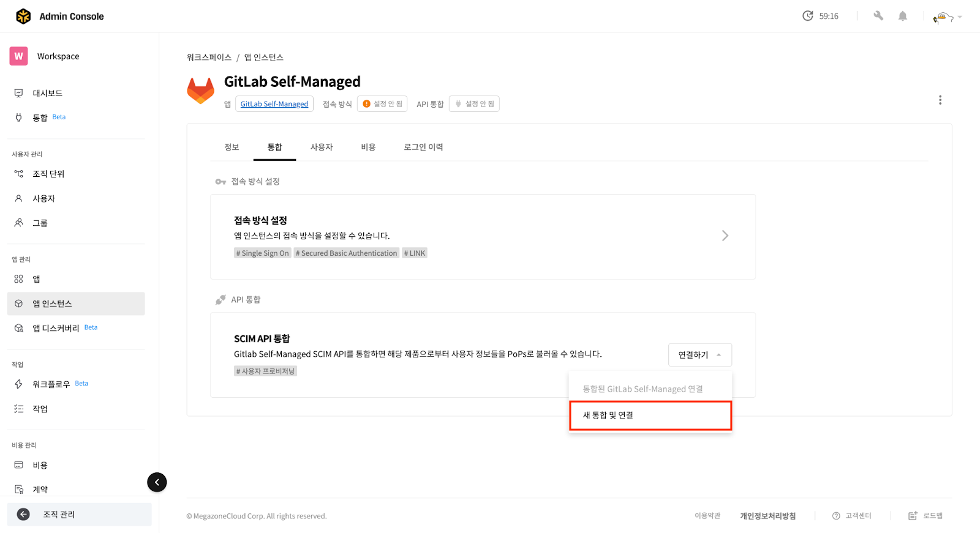Click the 작업 list icon
The width and height of the screenshot is (980, 533).
(x=19, y=409)
